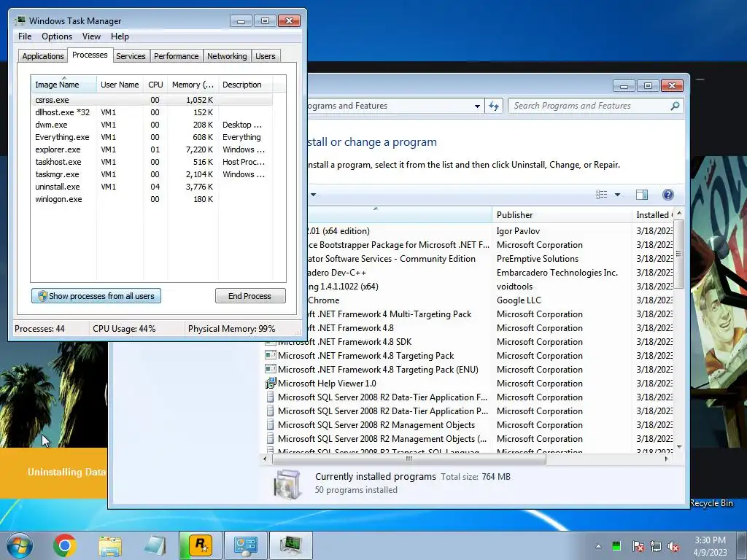Switch to the Users tab
The image size is (747, 560).
click(266, 56)
